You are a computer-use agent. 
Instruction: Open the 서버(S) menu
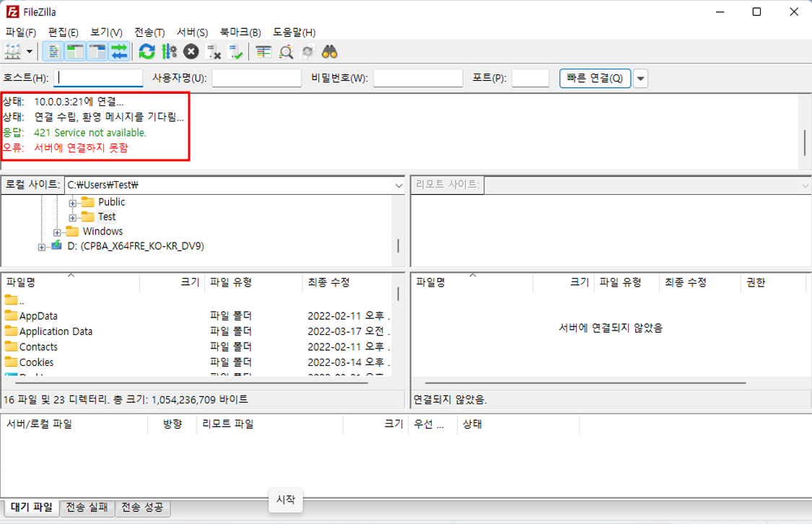pos(192,32)
